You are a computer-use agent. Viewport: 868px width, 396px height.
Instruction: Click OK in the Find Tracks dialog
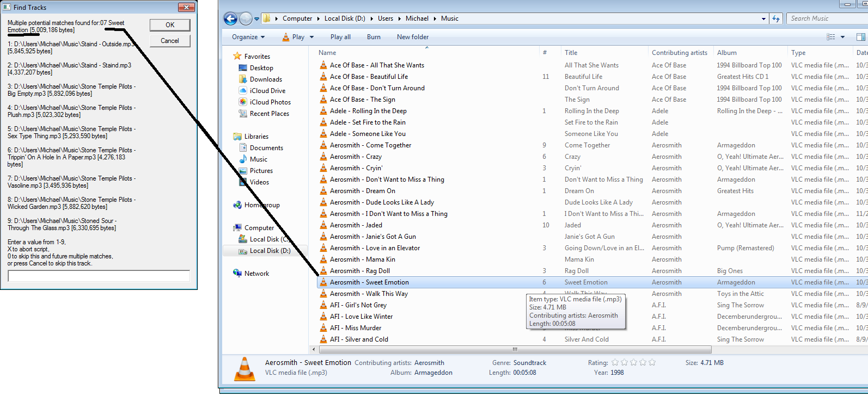(170, 25)
